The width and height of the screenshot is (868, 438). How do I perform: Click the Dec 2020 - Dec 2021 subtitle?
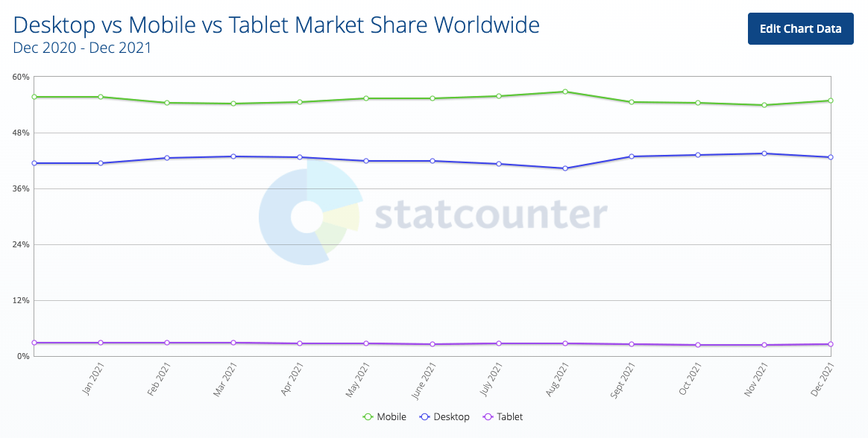coord(82,48)
